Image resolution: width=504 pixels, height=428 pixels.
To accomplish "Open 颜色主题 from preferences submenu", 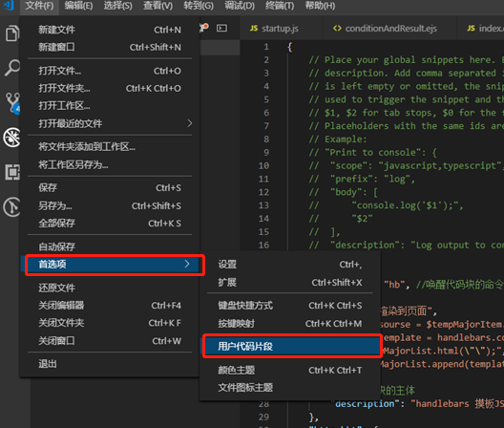I will [x=290, y=370].
